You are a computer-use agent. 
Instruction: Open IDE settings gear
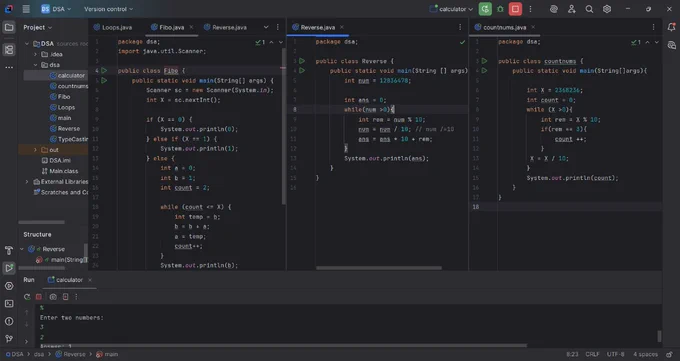(x=607, y=9)
